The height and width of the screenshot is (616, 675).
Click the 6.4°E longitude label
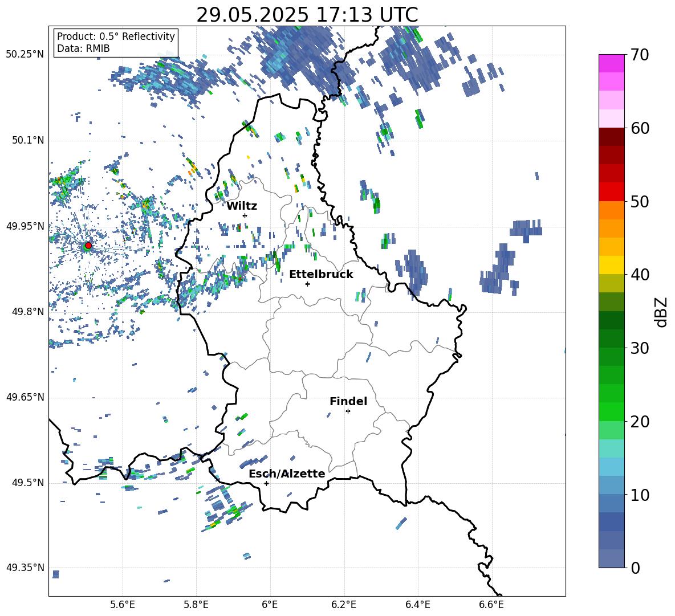click(417, 605)
